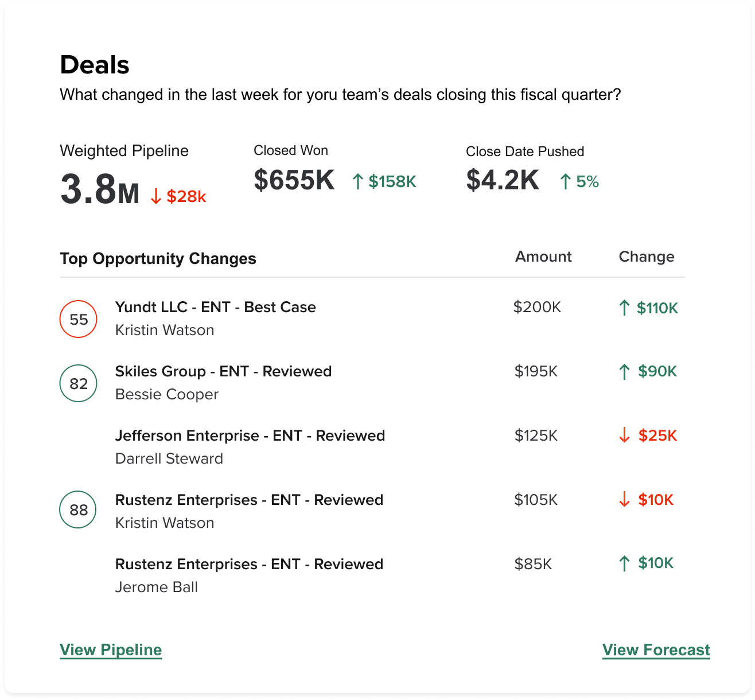Open View Forecast
755x700 pixels.
click(x=656, y=650)
